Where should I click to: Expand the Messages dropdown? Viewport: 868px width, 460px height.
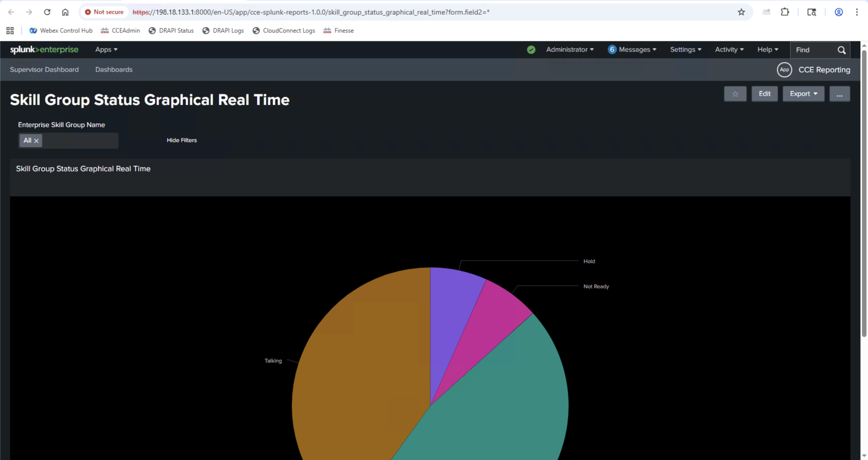coord(637,49)
